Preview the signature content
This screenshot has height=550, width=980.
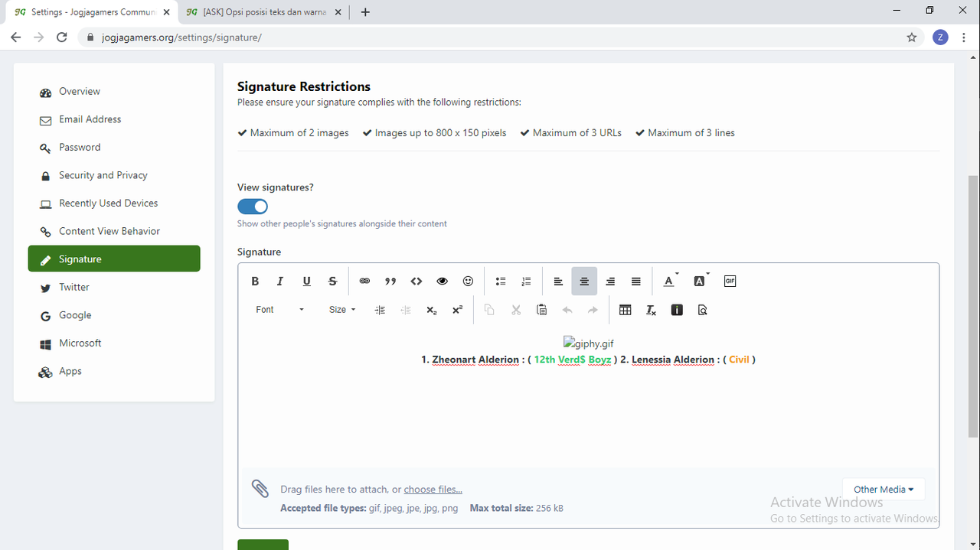703,310
